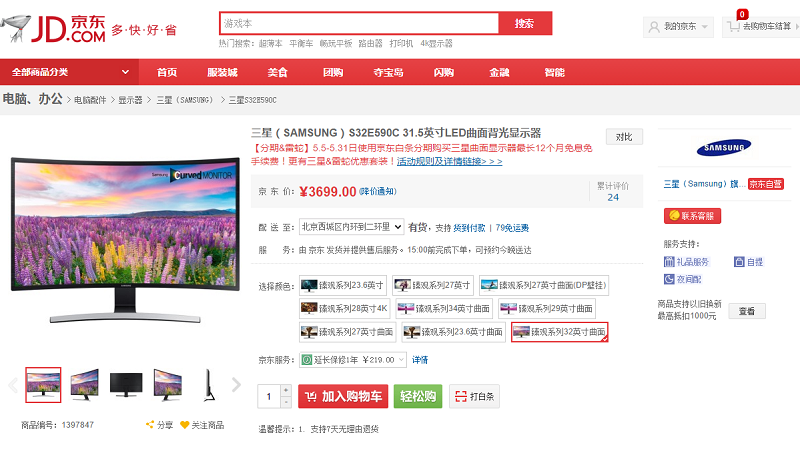Select the side-profile monitor thumbnail
800x453 pixels.
209,385
